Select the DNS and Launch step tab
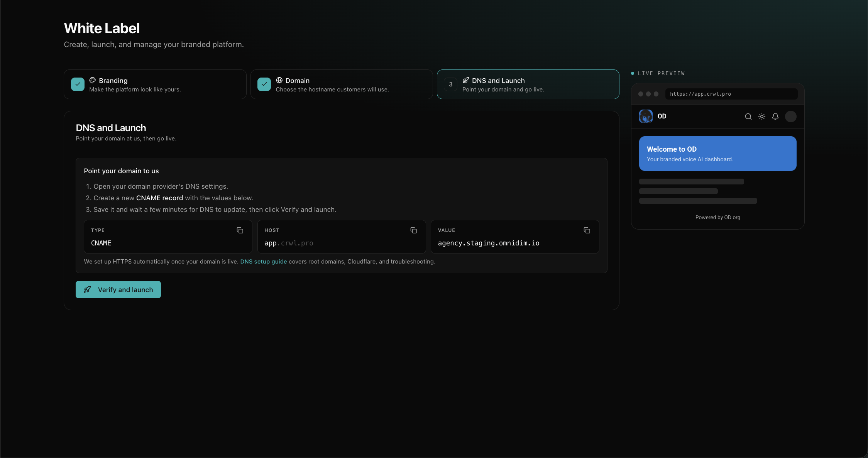 point(528,84)
